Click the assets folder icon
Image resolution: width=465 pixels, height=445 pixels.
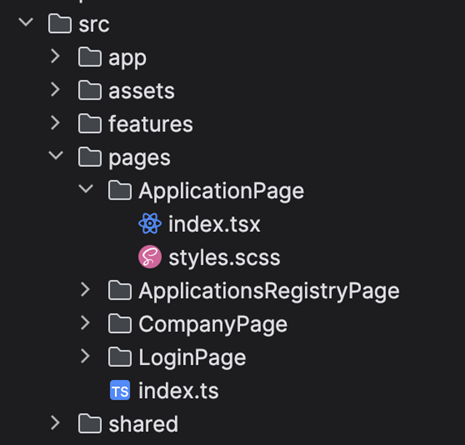[x=90, y=90]
